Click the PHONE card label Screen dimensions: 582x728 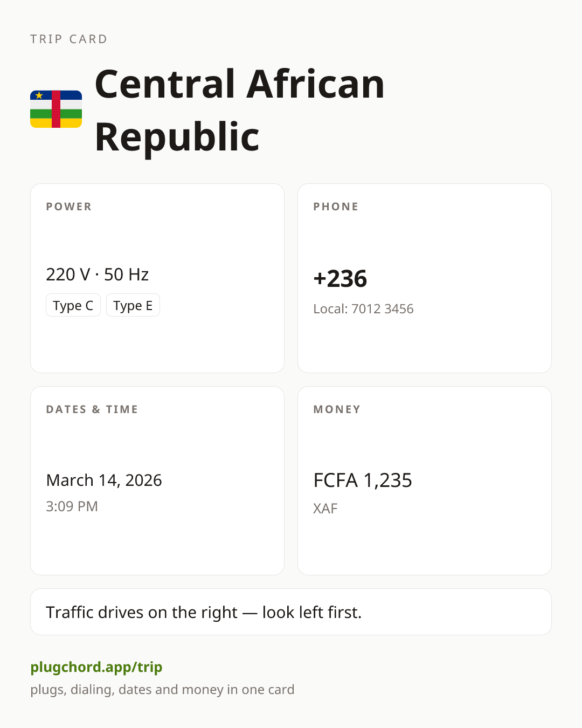(x=336, y=207)
